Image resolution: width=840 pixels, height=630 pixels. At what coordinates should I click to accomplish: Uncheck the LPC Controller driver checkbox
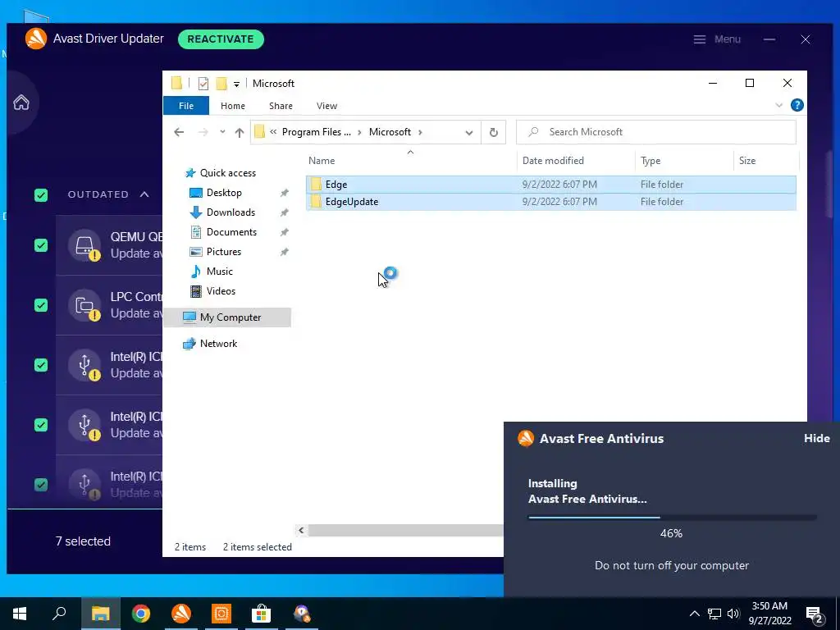pyautogui.click(x=41, y=305)
